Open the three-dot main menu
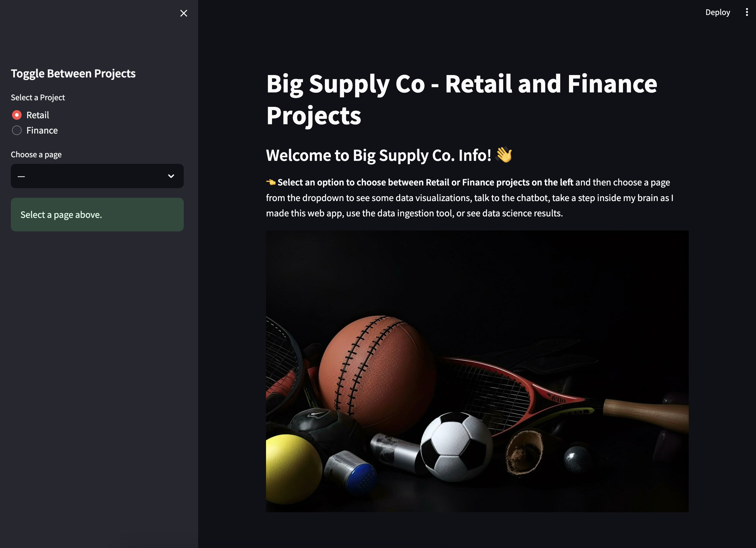 click(x=747, y=12)
